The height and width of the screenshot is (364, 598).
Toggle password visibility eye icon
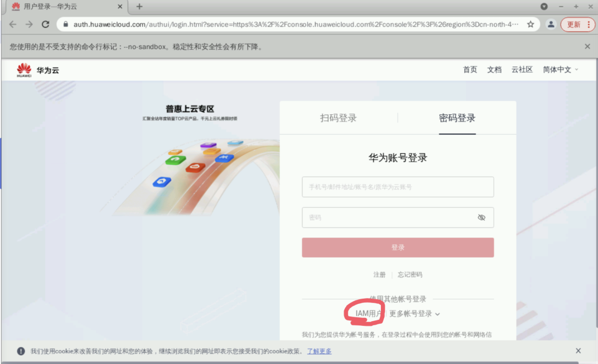pos(481,218)
